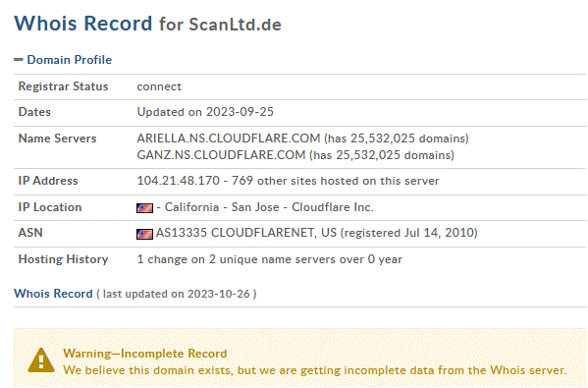Screen dimensions: 588x388
Task: Click the ScanLtd.de domain title
Action: point(235,25)
